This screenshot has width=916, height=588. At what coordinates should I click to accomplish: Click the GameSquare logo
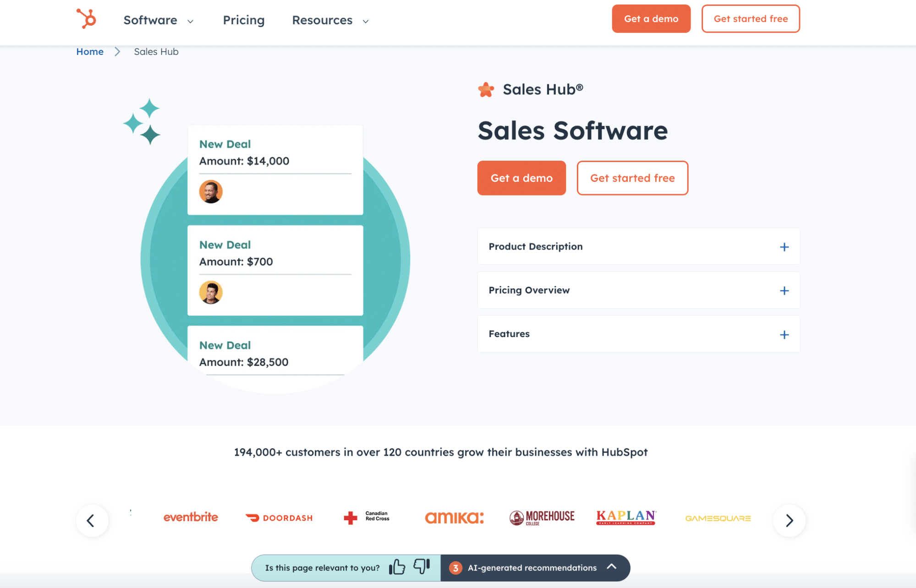click(718, 518)
